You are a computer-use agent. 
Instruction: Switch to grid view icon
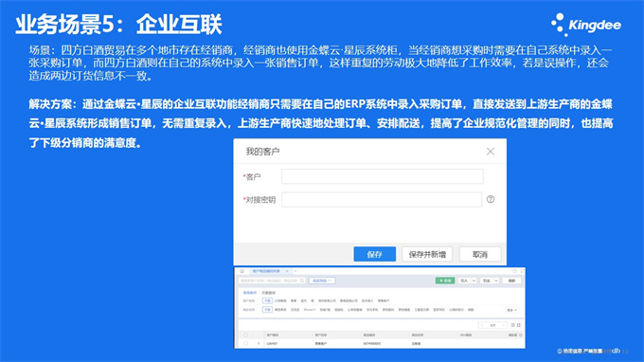pos(519,325)
